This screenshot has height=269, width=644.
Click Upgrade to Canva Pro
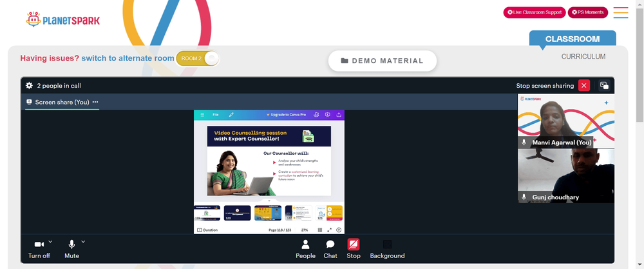(287, 115)
